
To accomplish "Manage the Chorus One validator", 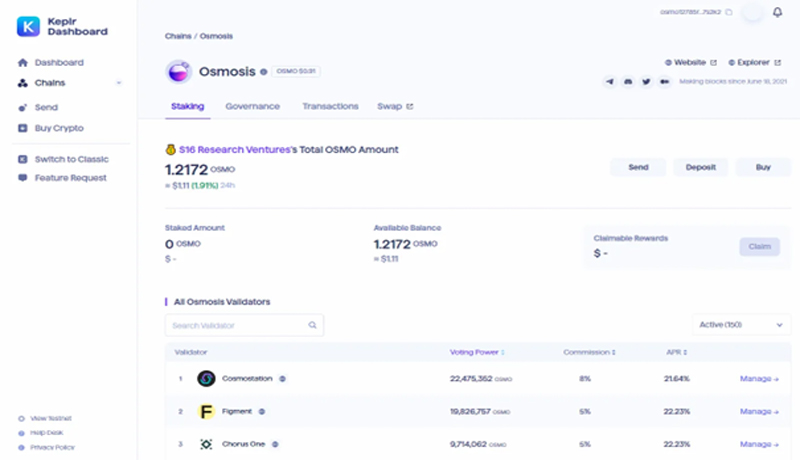I will (759, 444).
